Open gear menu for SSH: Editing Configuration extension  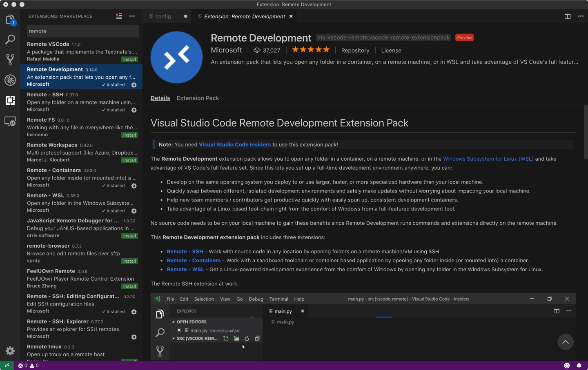pyautogui.click(x=134, y=312)
